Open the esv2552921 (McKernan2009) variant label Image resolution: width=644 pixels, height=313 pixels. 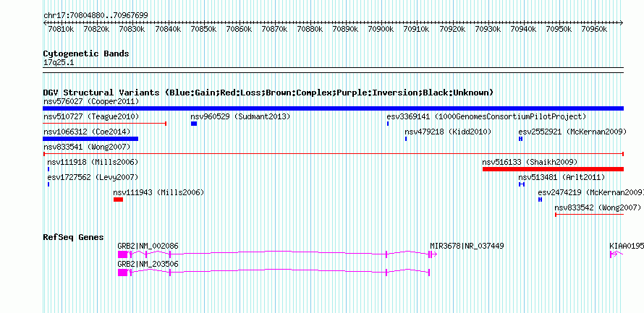click(x=572, y=132)
